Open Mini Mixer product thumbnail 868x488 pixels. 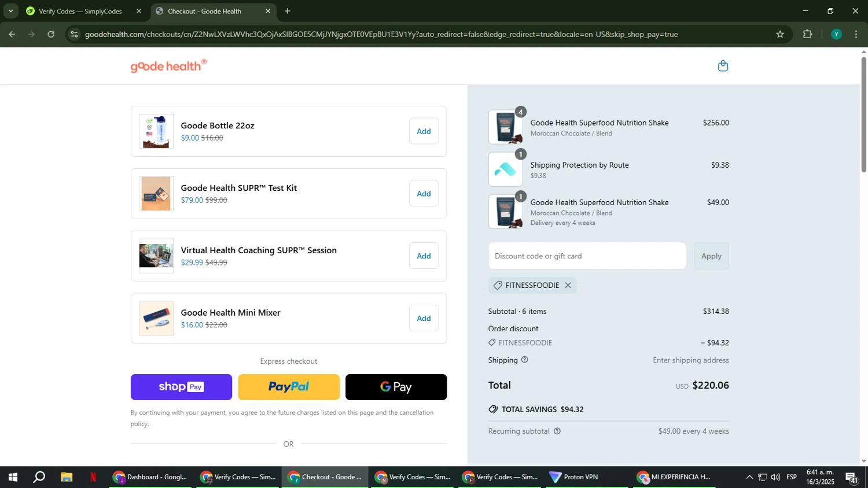point(156,319)
